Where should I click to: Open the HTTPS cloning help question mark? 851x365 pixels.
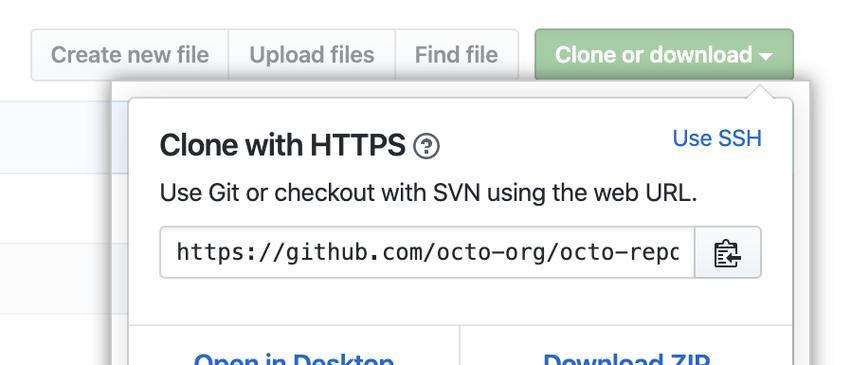[x=427, y=146]
